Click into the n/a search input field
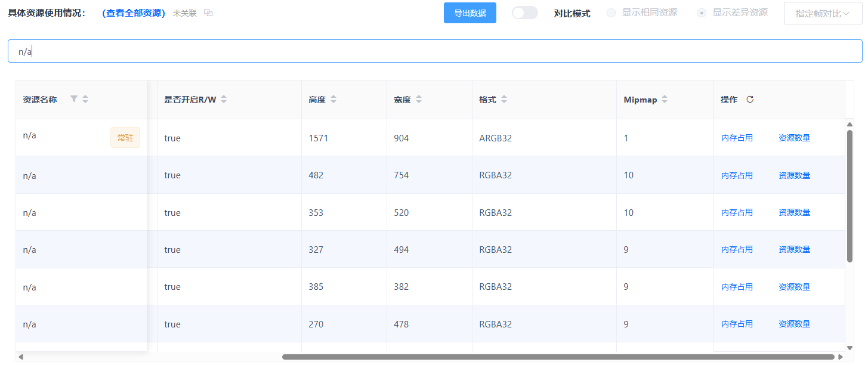 point(435,51)
